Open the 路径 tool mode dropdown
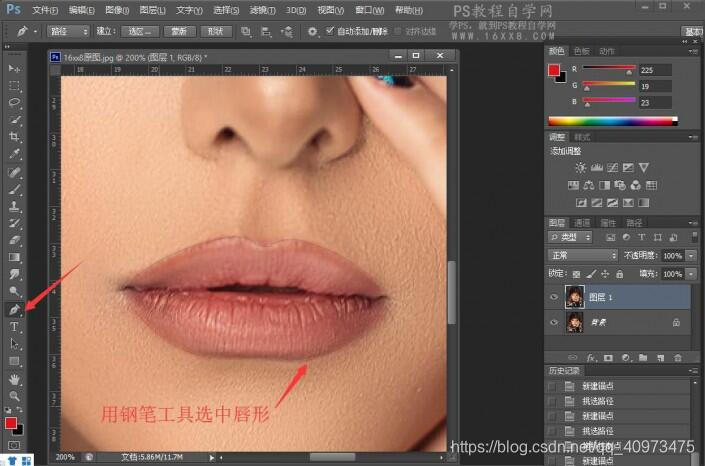 [x=68, y=31]
